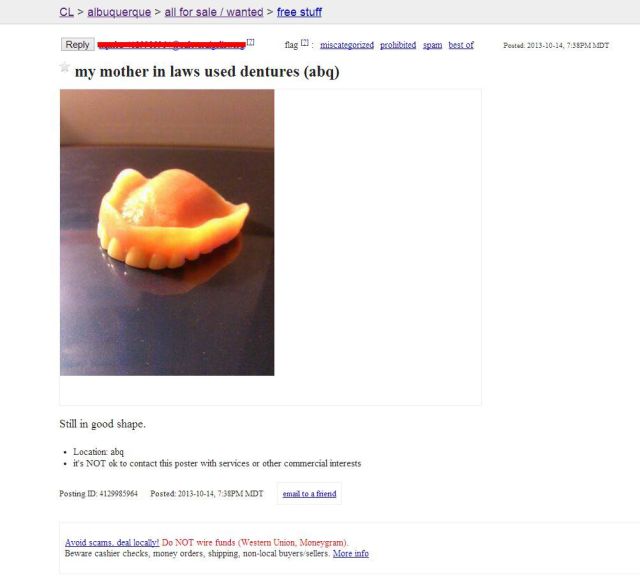Flag post as miscategorized

[347, 45]
